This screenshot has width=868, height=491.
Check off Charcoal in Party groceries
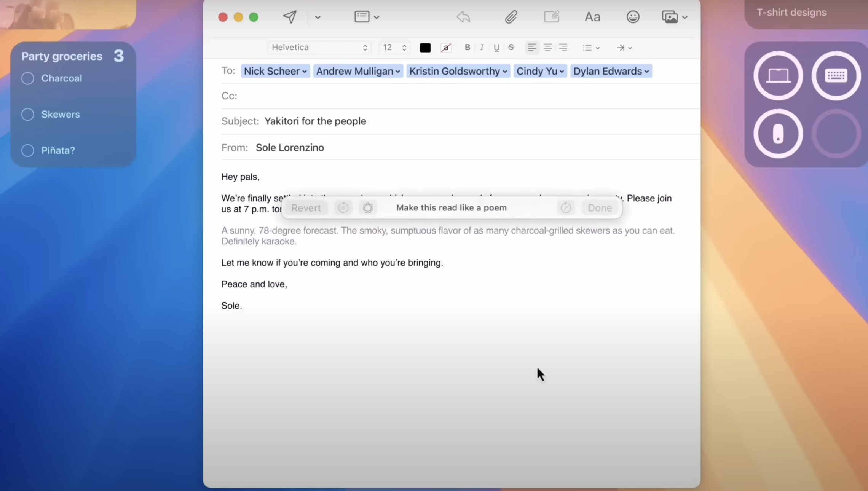[x=27, y=78]
